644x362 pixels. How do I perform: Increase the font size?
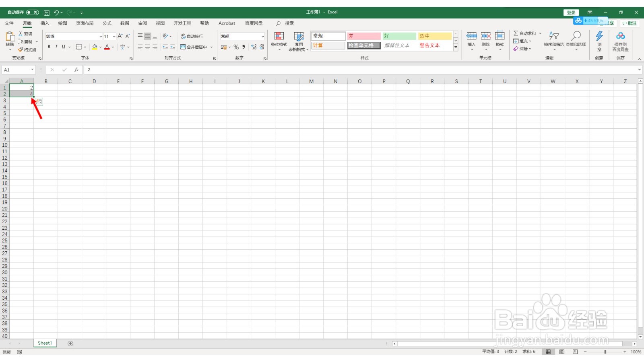click(120, 36)
